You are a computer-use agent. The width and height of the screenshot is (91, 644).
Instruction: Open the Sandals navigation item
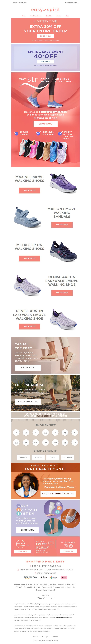click(49, 16)
